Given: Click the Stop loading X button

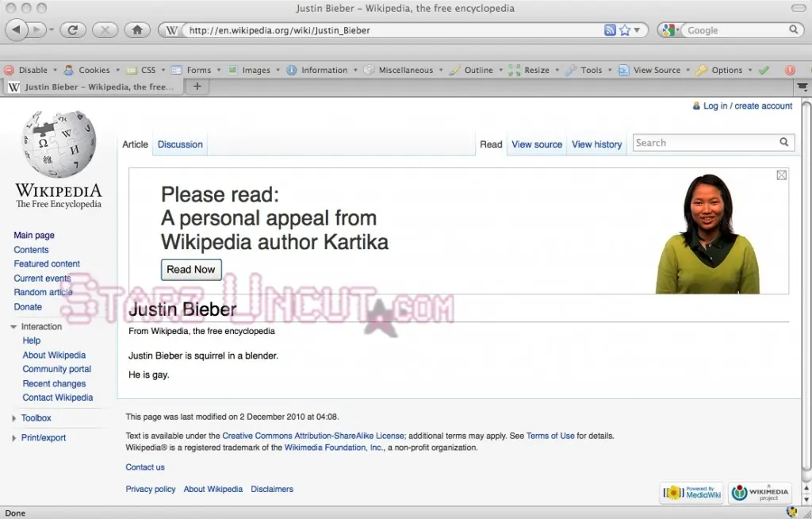Looking at the screenshot, I should click(x=105, y=30).
